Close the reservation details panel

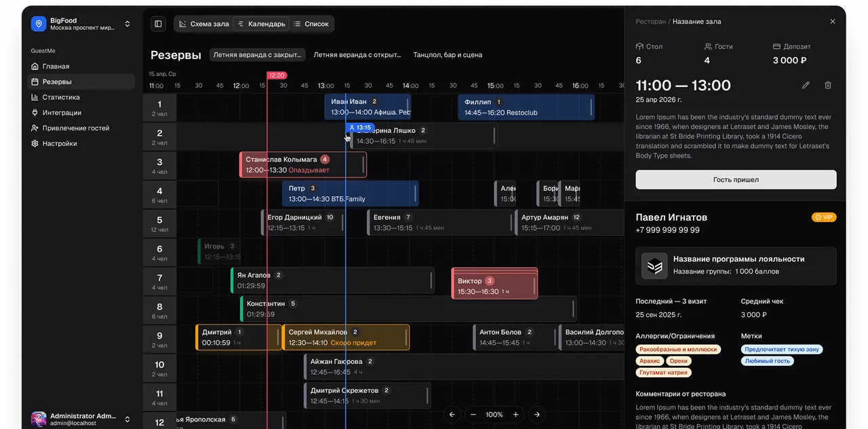click(833, 22)
